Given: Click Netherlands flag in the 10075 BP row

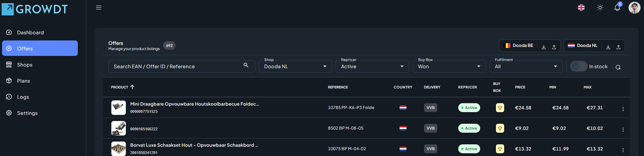Looking at the screenshot, I should (x=403, y=149).
